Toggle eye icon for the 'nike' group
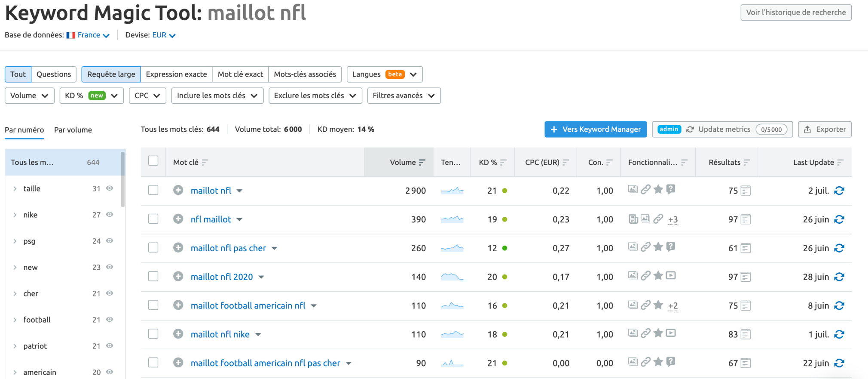 [110, 215]
